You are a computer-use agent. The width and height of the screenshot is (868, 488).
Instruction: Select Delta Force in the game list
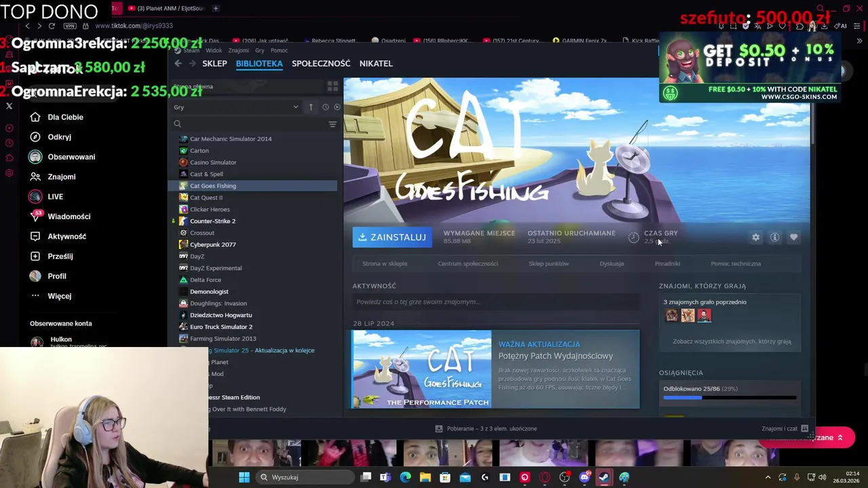click(205, 280)
